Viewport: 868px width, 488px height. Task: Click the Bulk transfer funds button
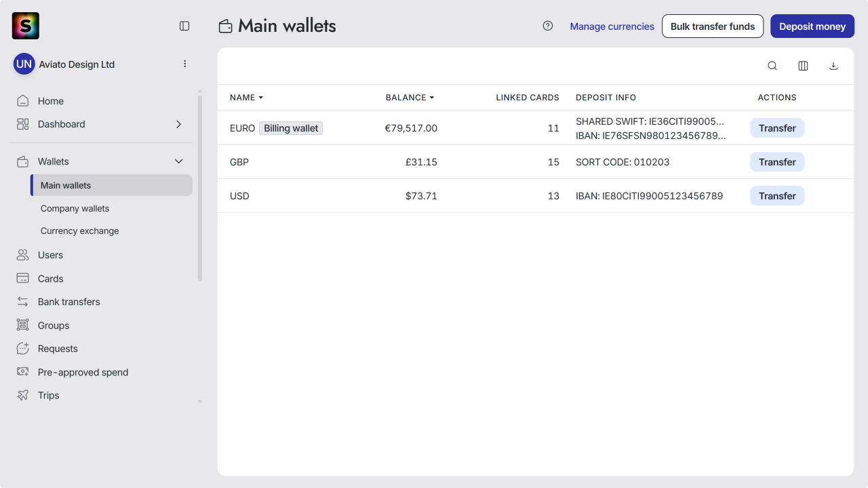tap(713, 26)
